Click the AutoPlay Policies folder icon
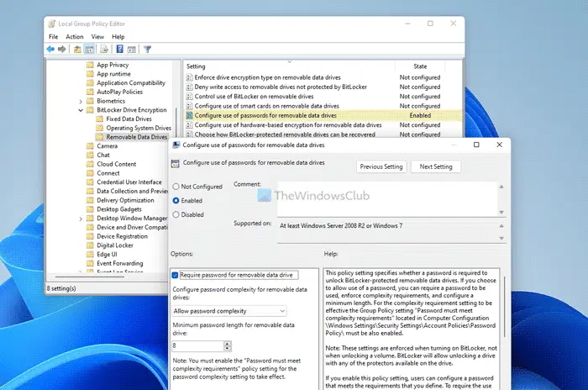Screen dimensions: 588x390 tap(90, 92)
